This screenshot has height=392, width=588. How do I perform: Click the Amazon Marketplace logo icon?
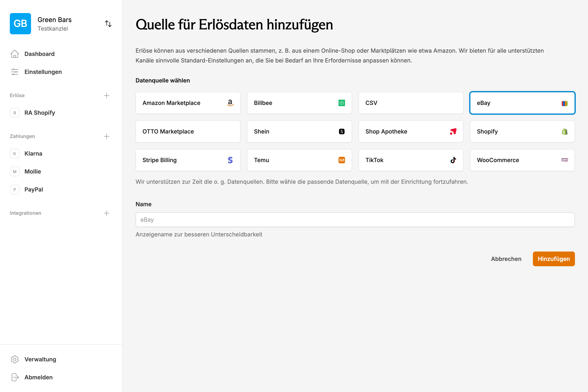coord(231,103)
